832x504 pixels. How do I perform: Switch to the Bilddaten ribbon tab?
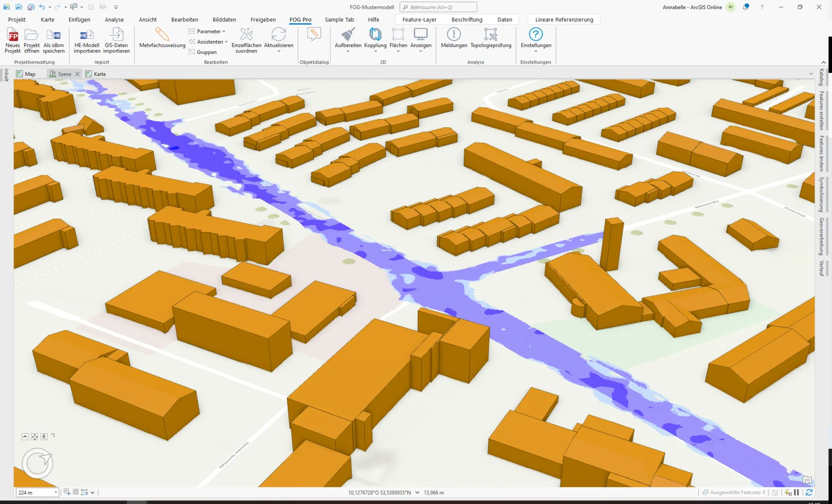tap(224, 19)
